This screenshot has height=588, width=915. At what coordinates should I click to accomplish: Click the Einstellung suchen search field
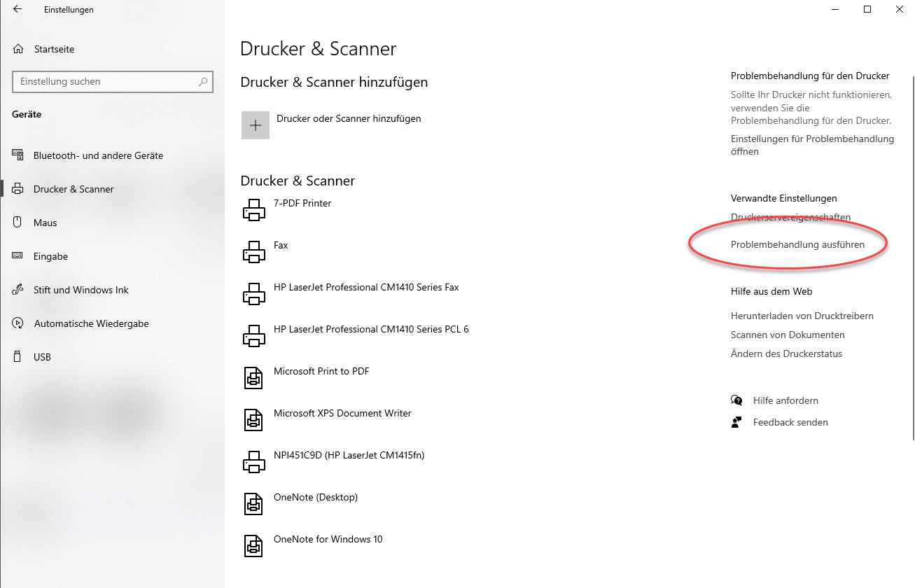[x=105, y=82]
